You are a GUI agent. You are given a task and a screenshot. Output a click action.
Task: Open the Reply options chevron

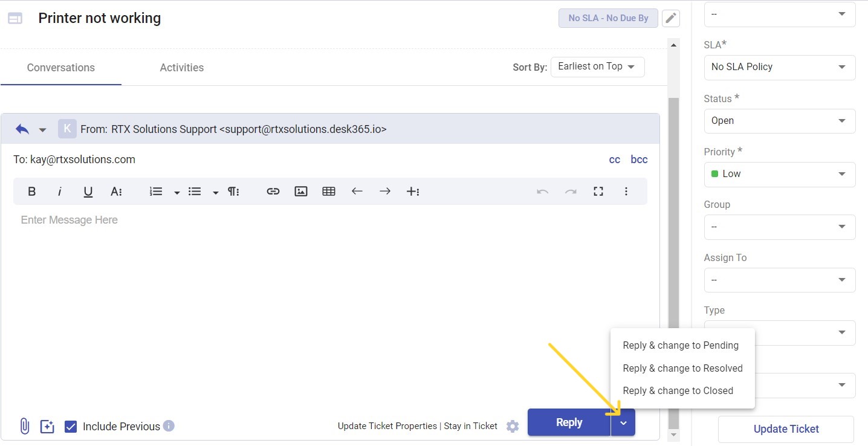[x=623, y=422]
